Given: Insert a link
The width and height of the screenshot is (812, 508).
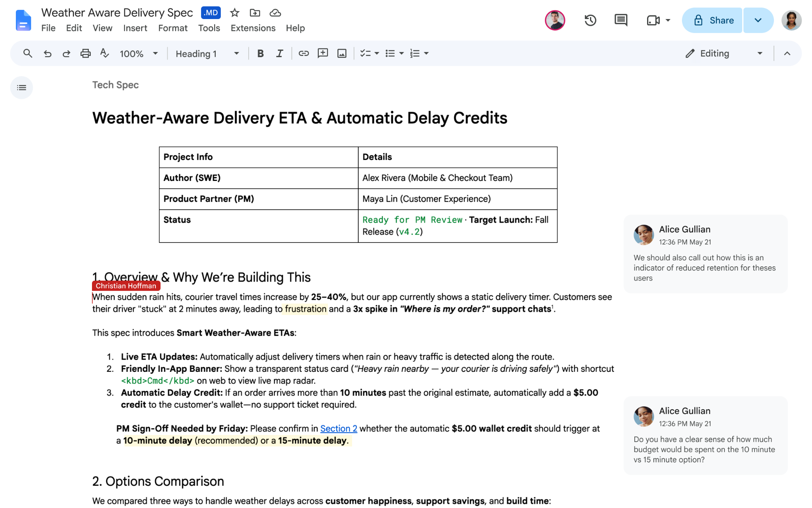Looking at the screenshot, I should pyautogui.click(x=304, y=53).
